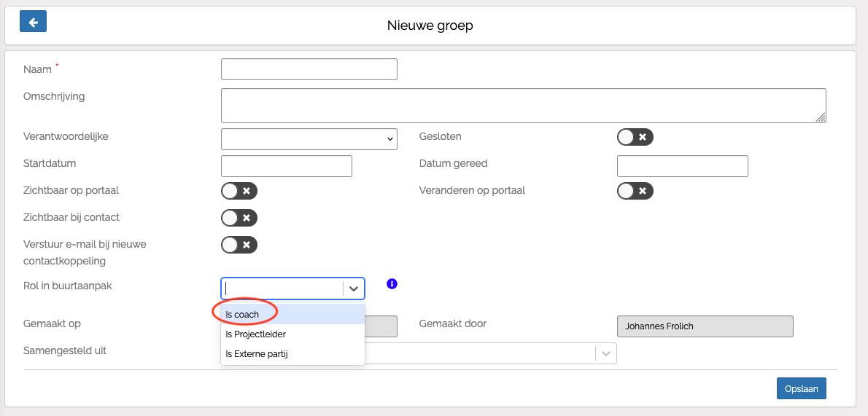Open the Verantwoordelijke dropdown
The image size is (868, 416).
309,138
